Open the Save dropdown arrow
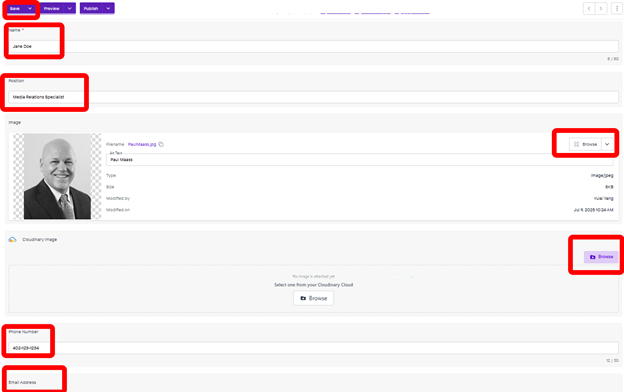 click(x=30, y=8)
